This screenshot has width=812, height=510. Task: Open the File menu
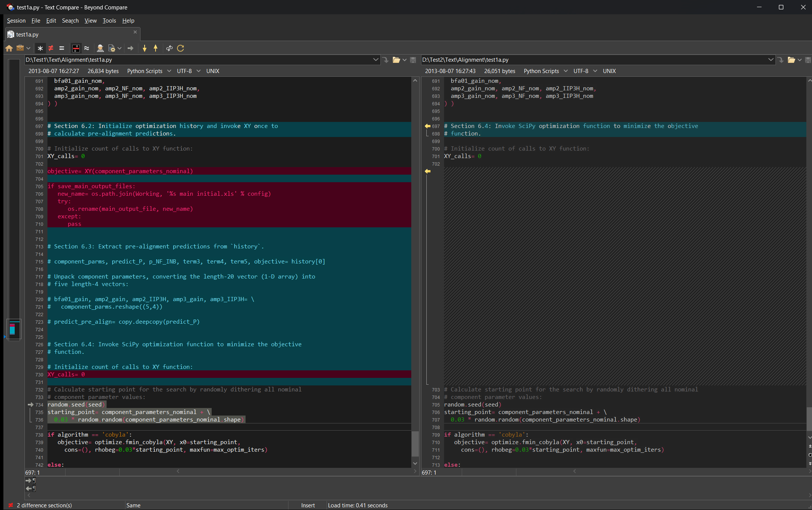[36, 21]
